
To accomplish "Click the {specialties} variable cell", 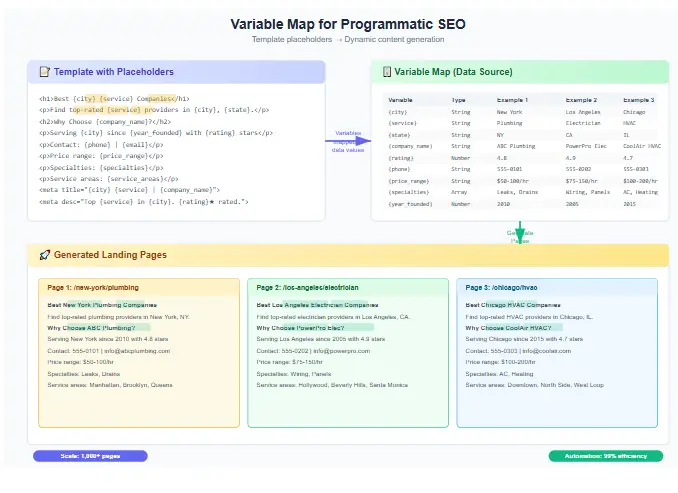I will [x=409, y=192].
